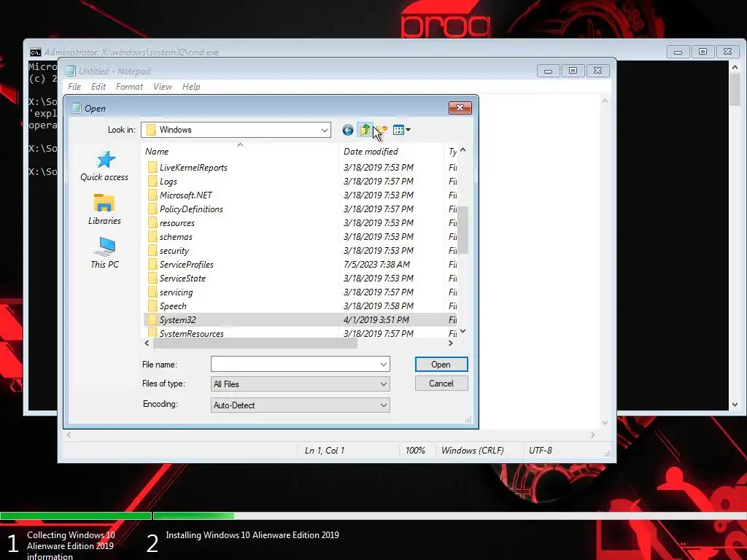Select the ServiceProfiles folder icon
747x560 pixels.
pyautogui.click(x=152, y=264)
